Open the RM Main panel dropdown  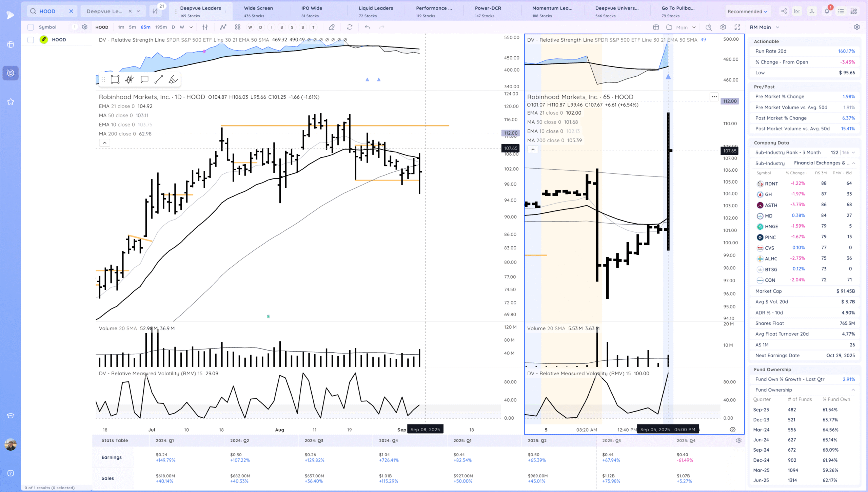click(777, 27)
